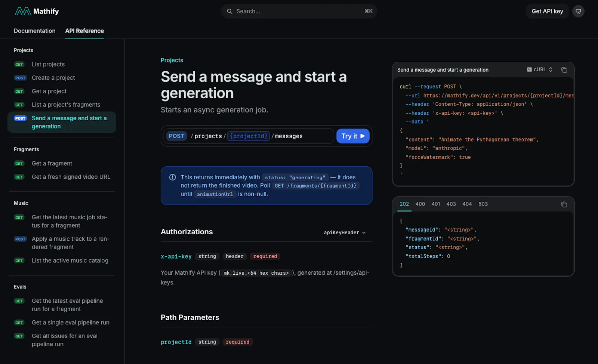
Task: Click the GET badge beside Get a fragment
Action: (x=19, y=163)
